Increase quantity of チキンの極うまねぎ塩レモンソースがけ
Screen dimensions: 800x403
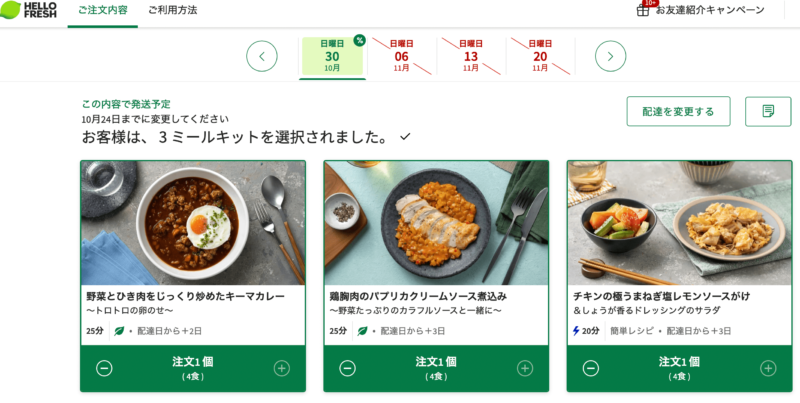(768, 368)
